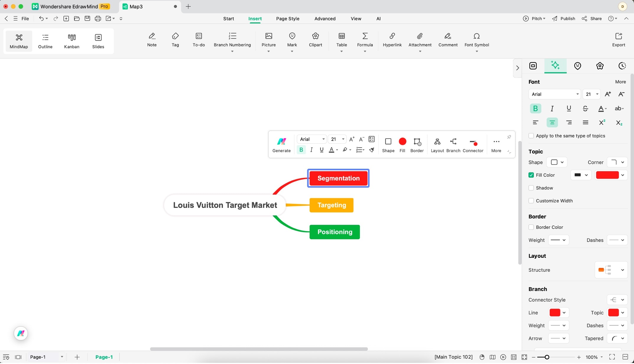The image size is (634, 364).
Task: Undo the last action
Action: (x=41, y=18)
